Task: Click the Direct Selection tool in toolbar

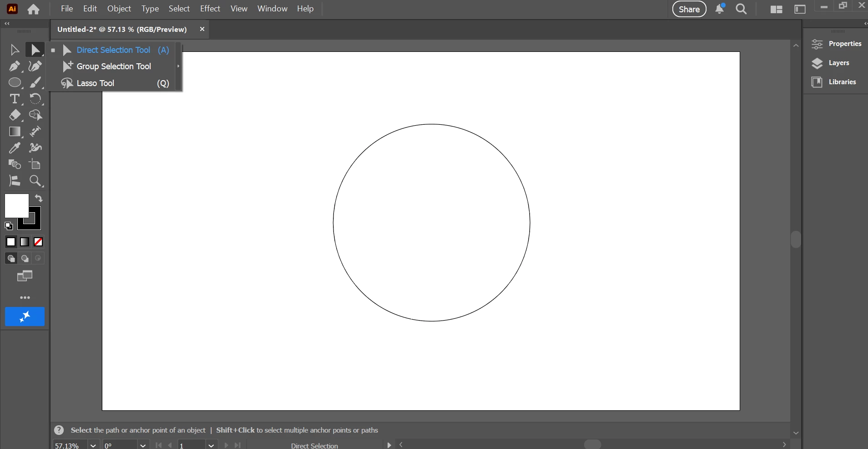Action: [x=35, y=50]
